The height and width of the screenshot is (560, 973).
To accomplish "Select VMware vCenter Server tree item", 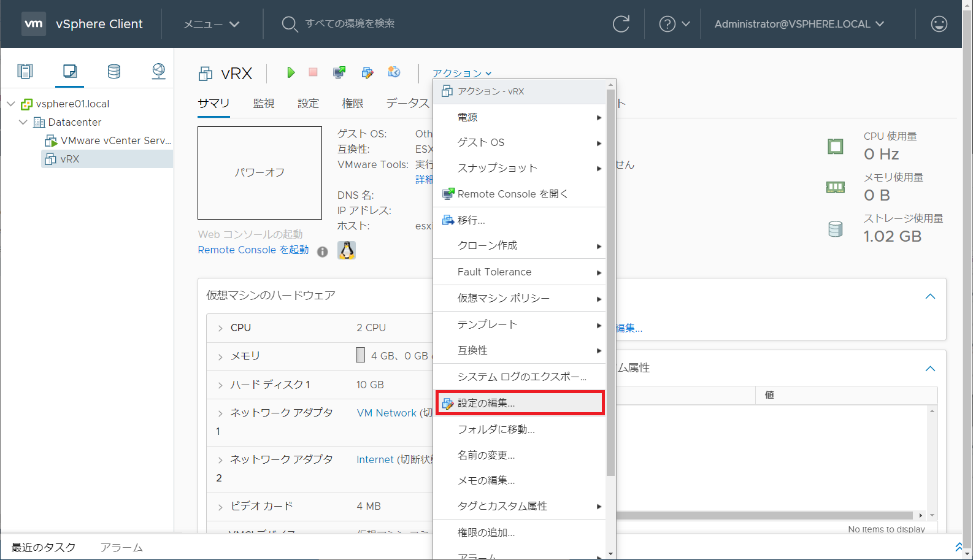I will (x=108, y=140).
